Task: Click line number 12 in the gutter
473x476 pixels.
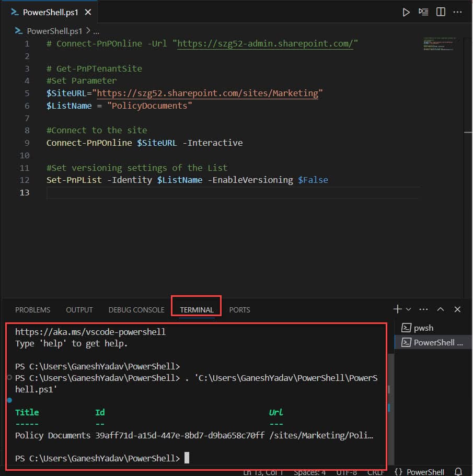Action: [x=25, y=180]
